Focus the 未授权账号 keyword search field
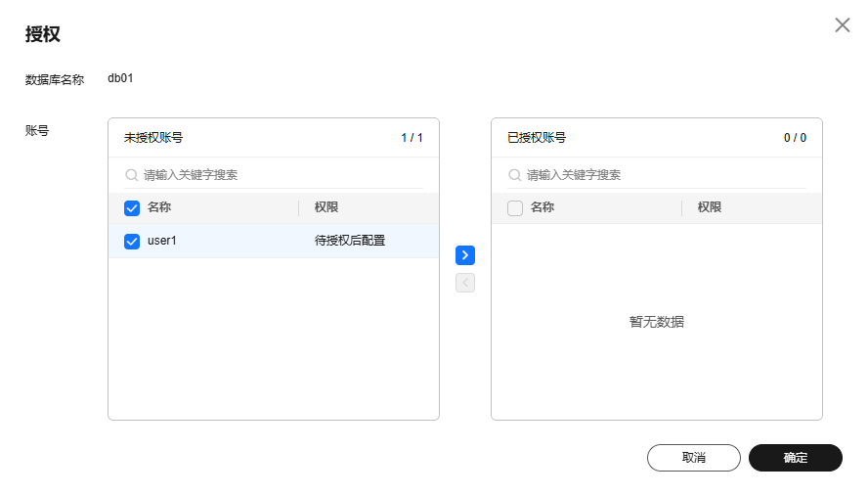 click(279, 175)
